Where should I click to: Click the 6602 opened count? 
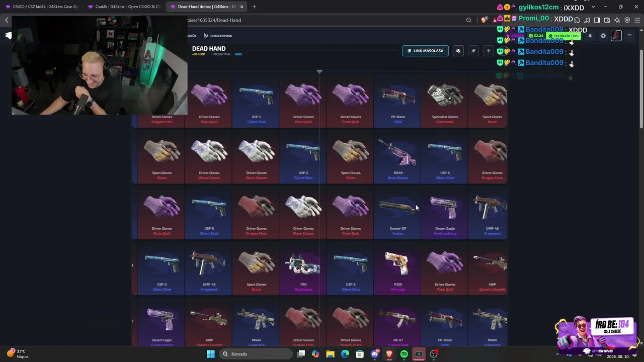point(238,54)
